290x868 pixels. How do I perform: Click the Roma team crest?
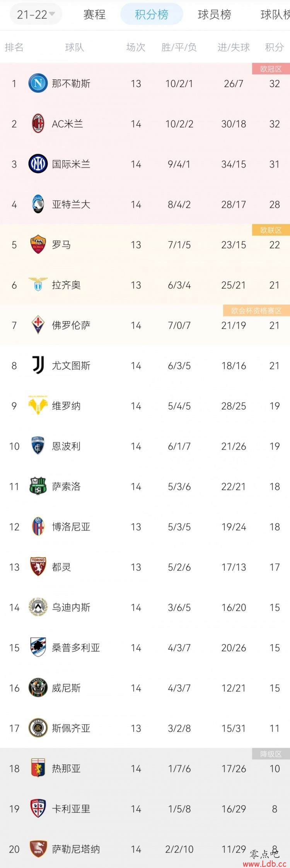38,245
